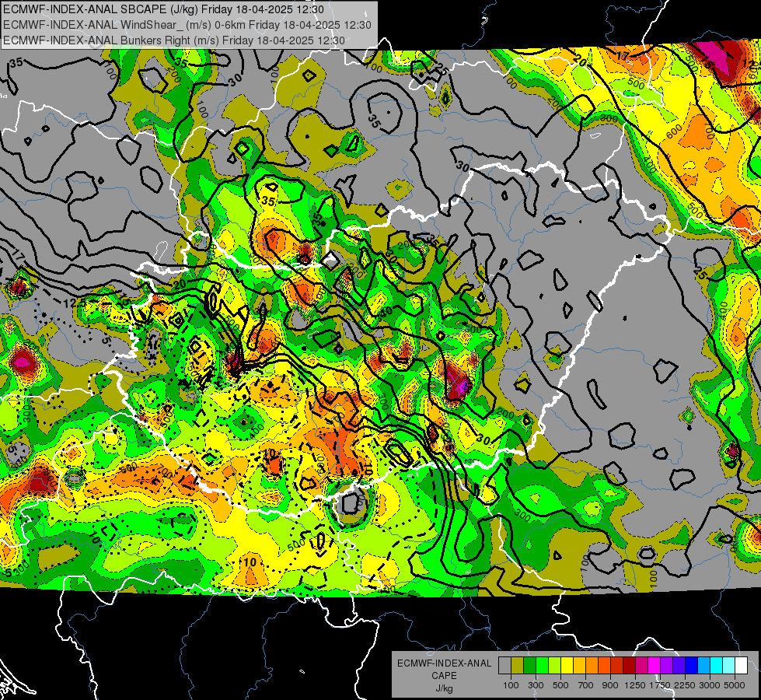The width and height of the screenshot is (761, 700).
Task: Click the 5000 value on legend scale
Action: tap(735, 685)
